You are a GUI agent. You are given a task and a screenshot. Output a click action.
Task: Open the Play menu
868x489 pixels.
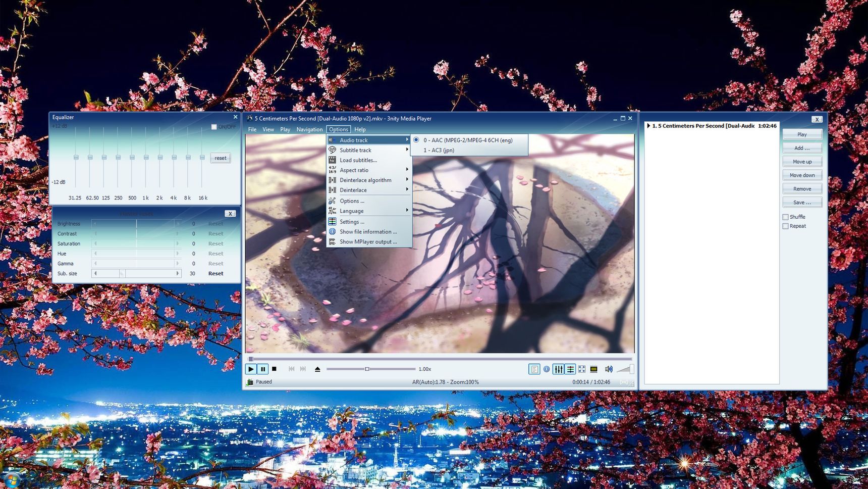(285, 129)
